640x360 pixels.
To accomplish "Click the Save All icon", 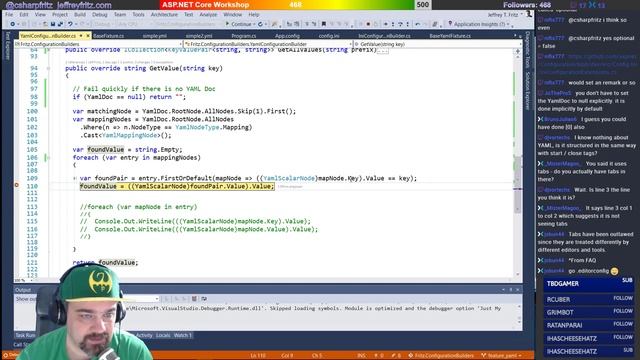I will [x=60, y=24].
